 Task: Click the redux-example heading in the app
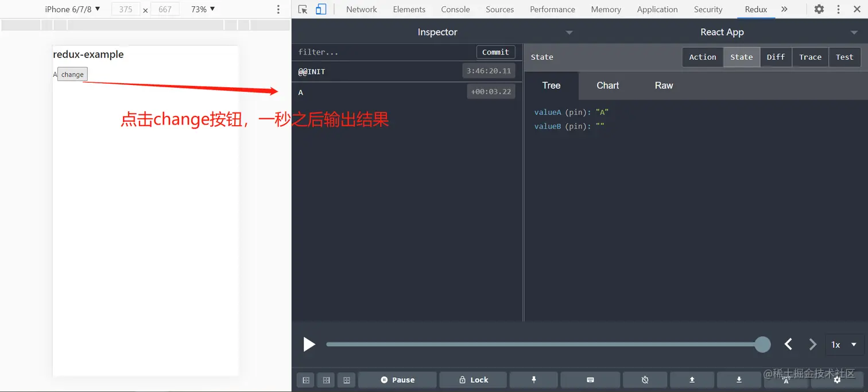click(88, 55)
